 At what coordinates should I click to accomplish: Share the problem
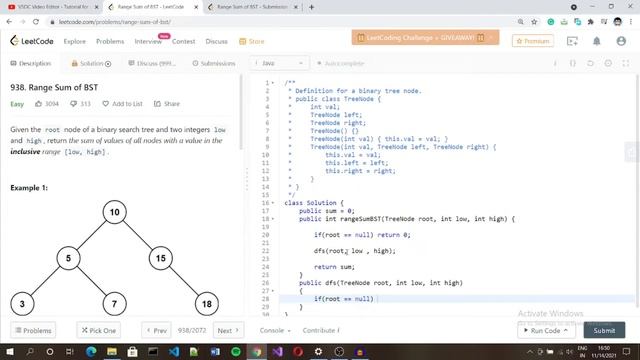(167, 104)
